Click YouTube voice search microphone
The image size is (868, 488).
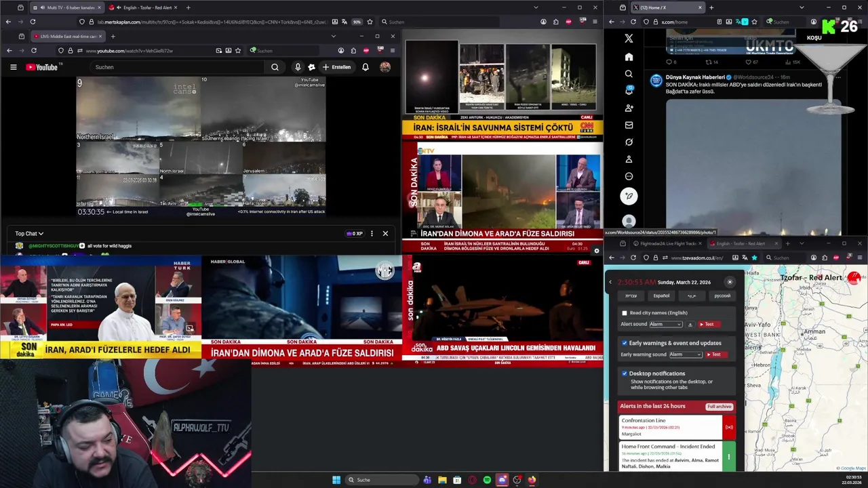point(298,67)
